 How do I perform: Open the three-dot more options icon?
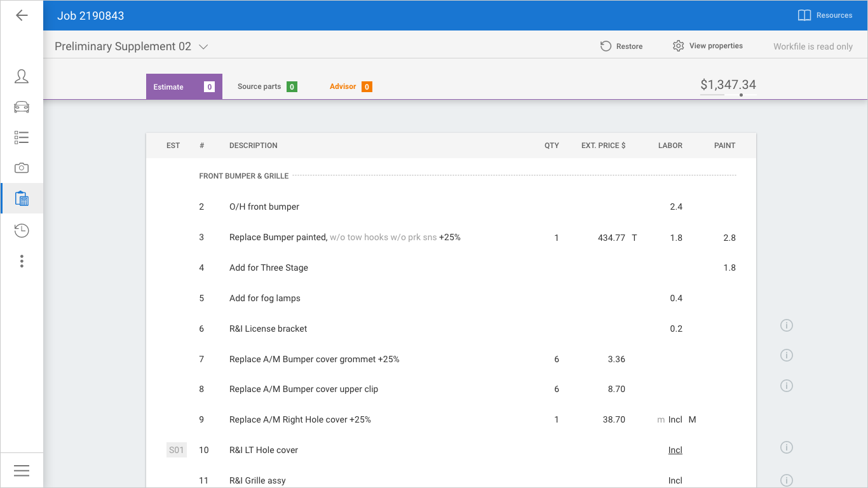tap(22, 261)
